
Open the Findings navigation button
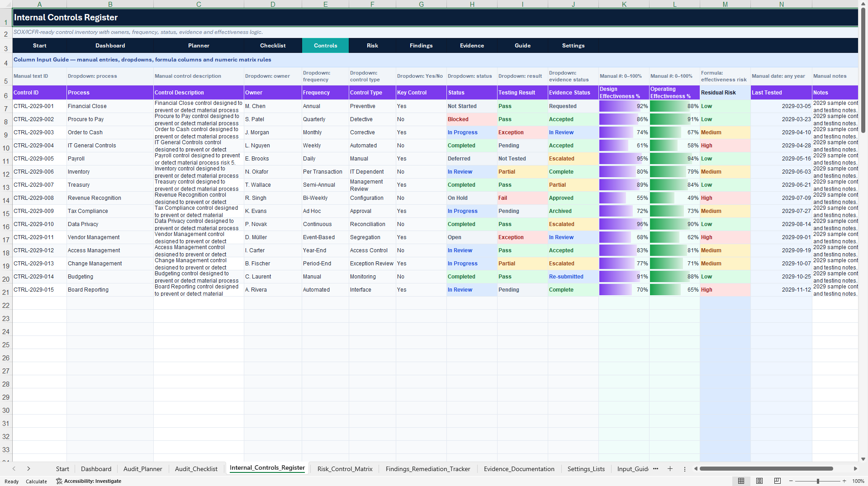tap(421, 46)
